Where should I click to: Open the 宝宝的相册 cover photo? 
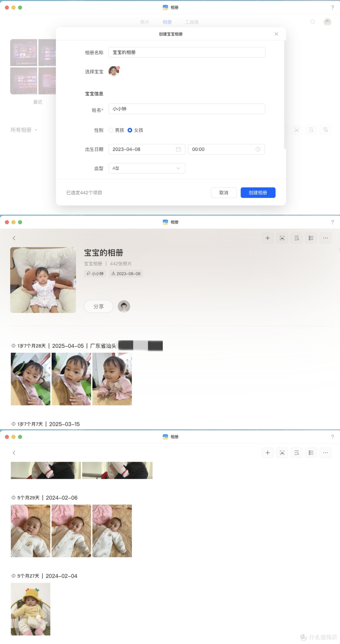pos(43,280)
